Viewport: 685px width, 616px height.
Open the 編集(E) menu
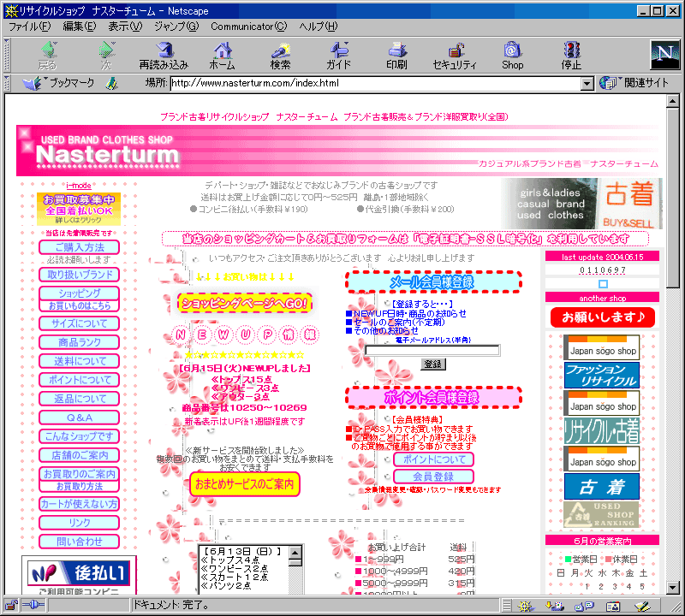(x=79, y=27)
